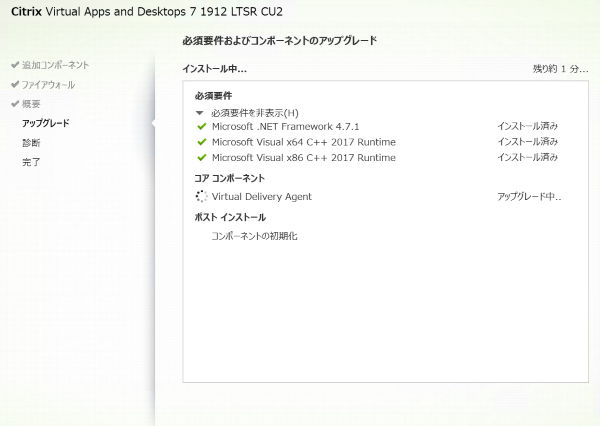The image size is (600, 426).
Task: Click green checkmark beside Visual x64 C++ 2017 Runtime
Action: [x=201, y=142]
